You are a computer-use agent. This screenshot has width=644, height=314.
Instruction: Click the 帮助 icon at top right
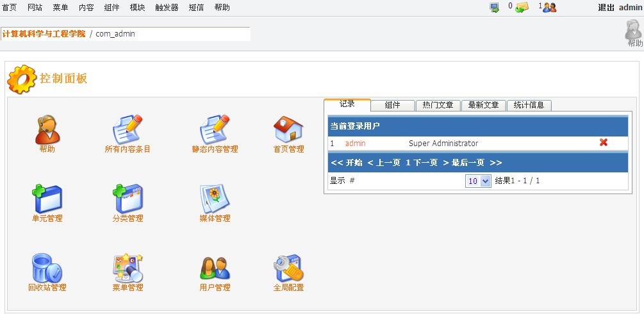pos(634,33)
